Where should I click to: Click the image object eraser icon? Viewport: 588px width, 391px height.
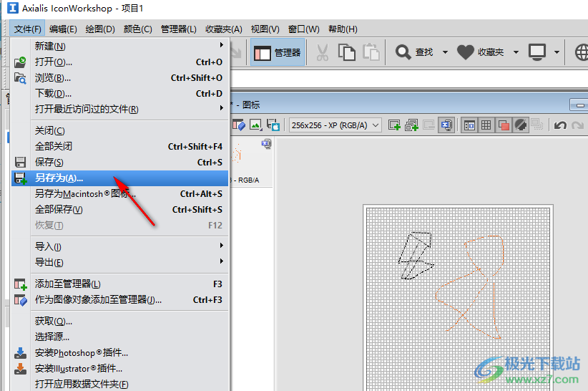click(239, 125)
